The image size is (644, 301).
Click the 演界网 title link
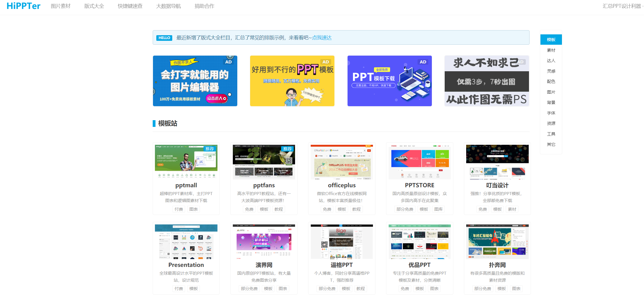point(264,265)
